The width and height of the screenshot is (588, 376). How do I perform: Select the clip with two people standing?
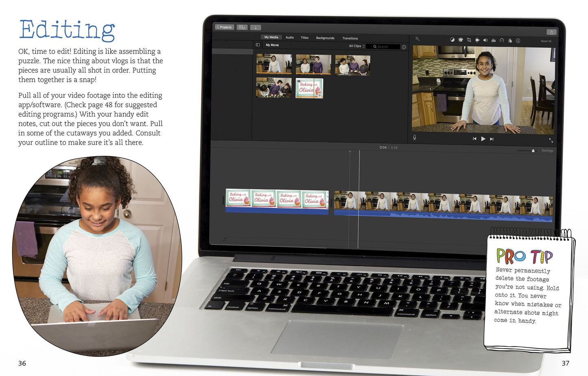coord(313,64)
